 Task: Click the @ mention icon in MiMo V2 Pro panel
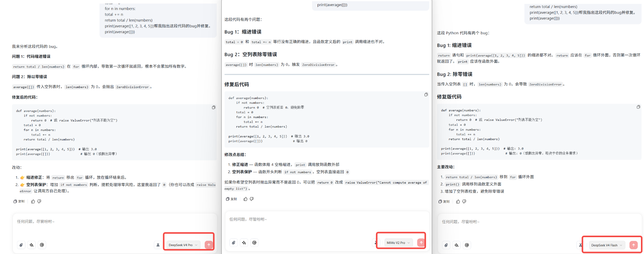pos(254,243)
